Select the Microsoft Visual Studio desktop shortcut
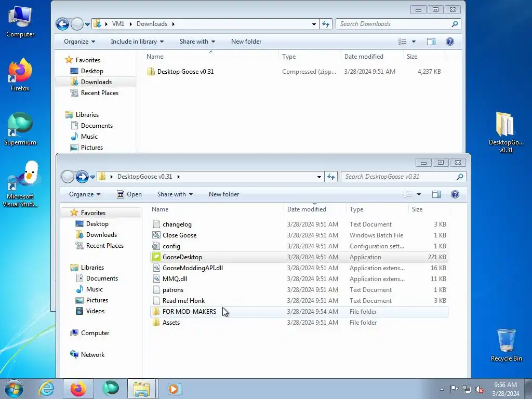This screenshot has width=532, height=399. [x=20, y=184]
